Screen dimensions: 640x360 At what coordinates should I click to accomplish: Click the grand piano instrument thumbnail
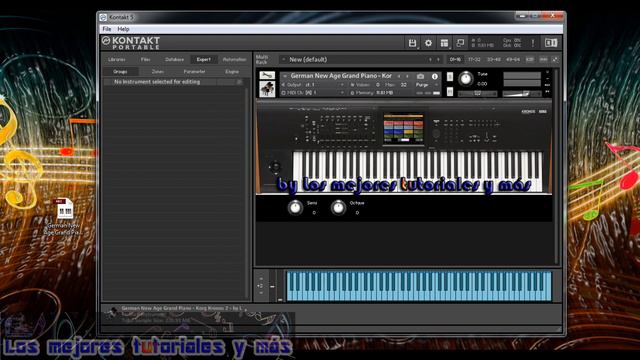coord(267,89)
